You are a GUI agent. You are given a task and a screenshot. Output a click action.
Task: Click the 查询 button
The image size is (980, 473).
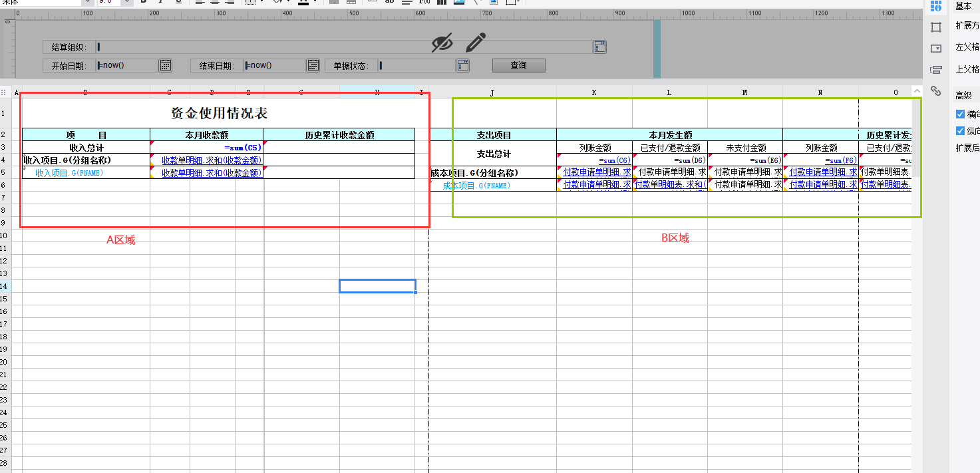click(x=519, y=65)
